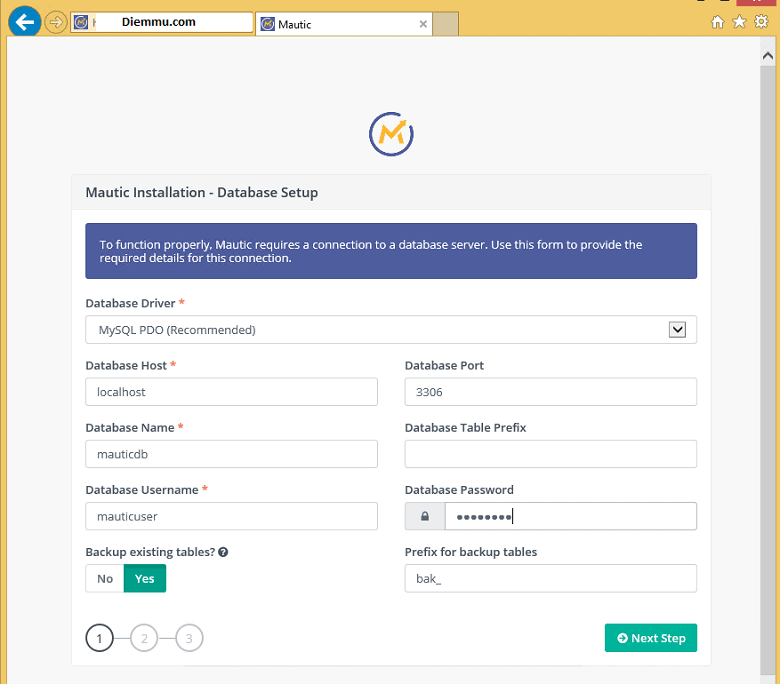Click the browser forward arrow button
Screen dimensions: 780x684
click(x=56, y=22)
